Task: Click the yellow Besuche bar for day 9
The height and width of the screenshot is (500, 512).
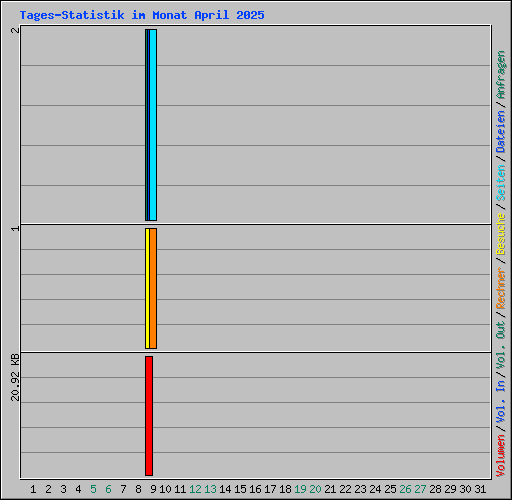Action: [x=147, y=288]
